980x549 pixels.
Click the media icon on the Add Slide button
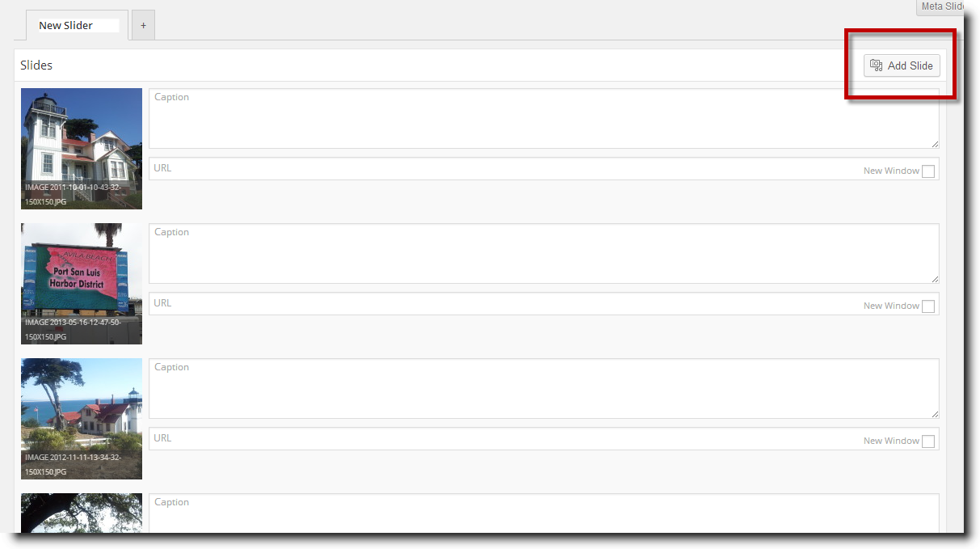[877, 65]
